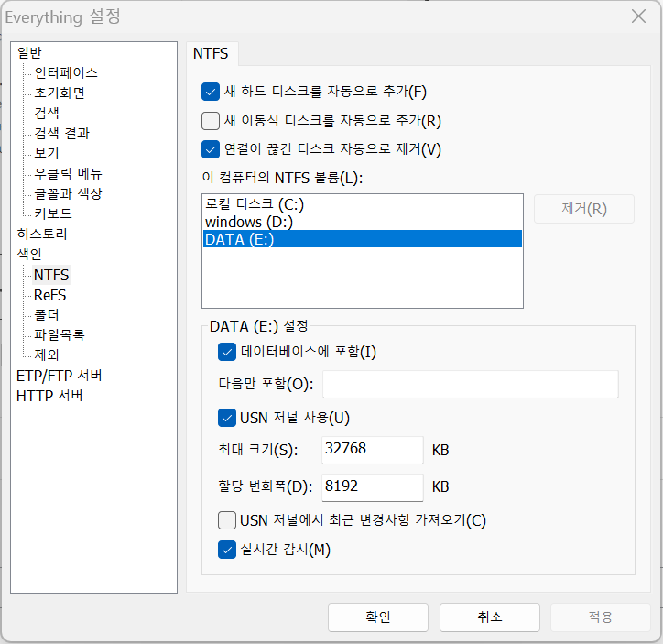Close the Everything 설정 dialog

point(638,16)
